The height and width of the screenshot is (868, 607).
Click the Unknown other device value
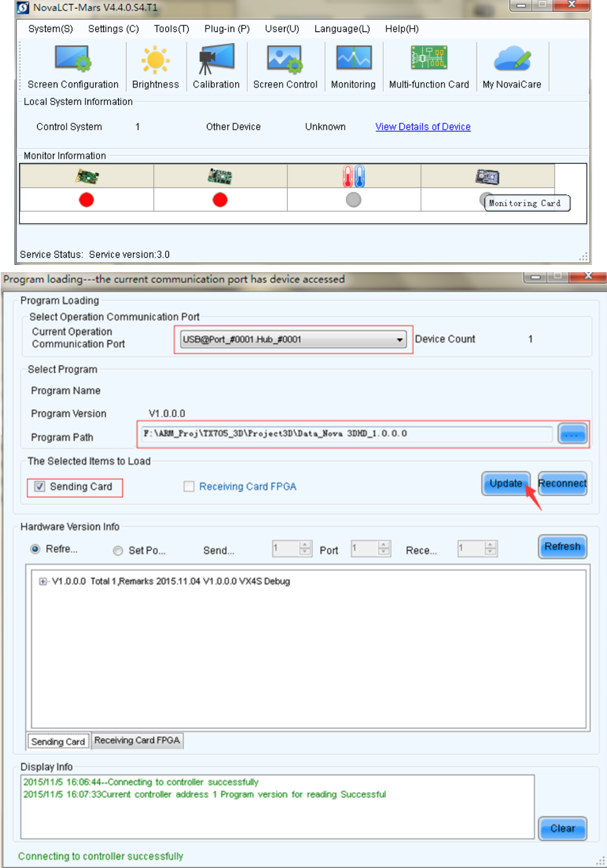325,127
